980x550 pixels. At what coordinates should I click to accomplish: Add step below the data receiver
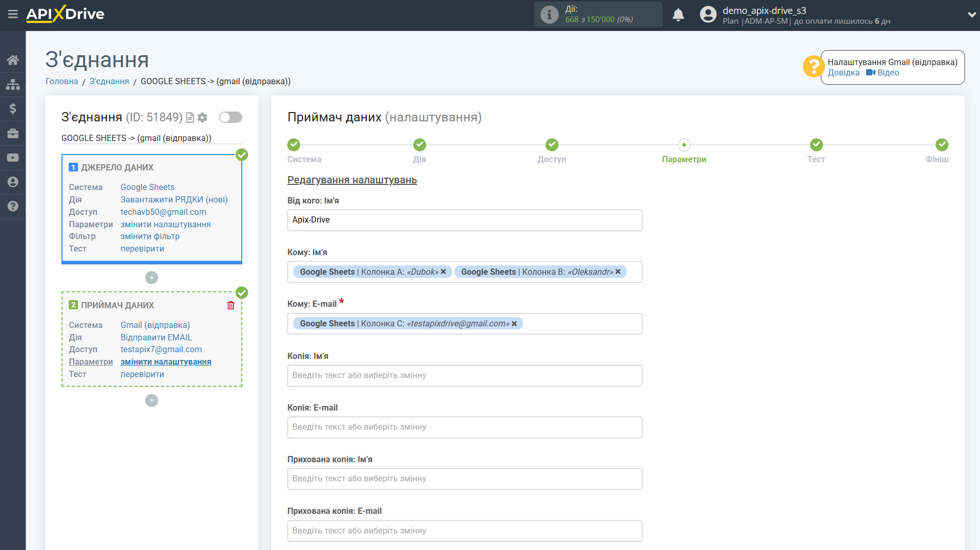tap(151, 401)
